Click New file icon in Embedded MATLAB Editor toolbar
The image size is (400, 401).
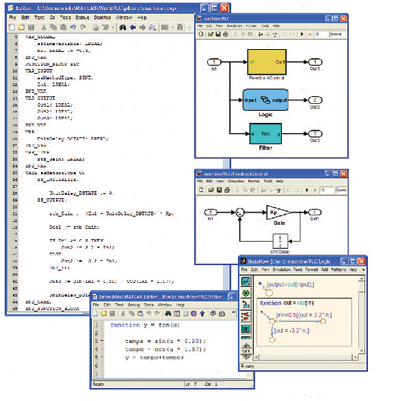click(x=95, y=314)
